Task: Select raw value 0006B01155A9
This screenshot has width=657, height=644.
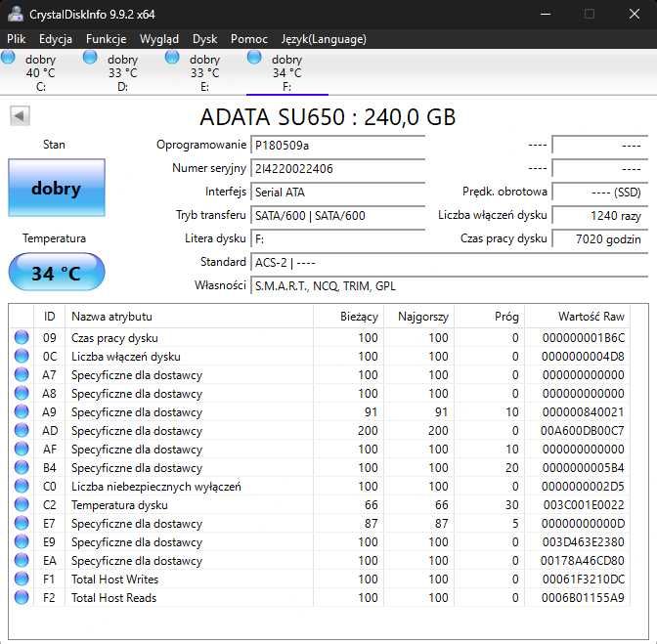Action: pos(583,597)
